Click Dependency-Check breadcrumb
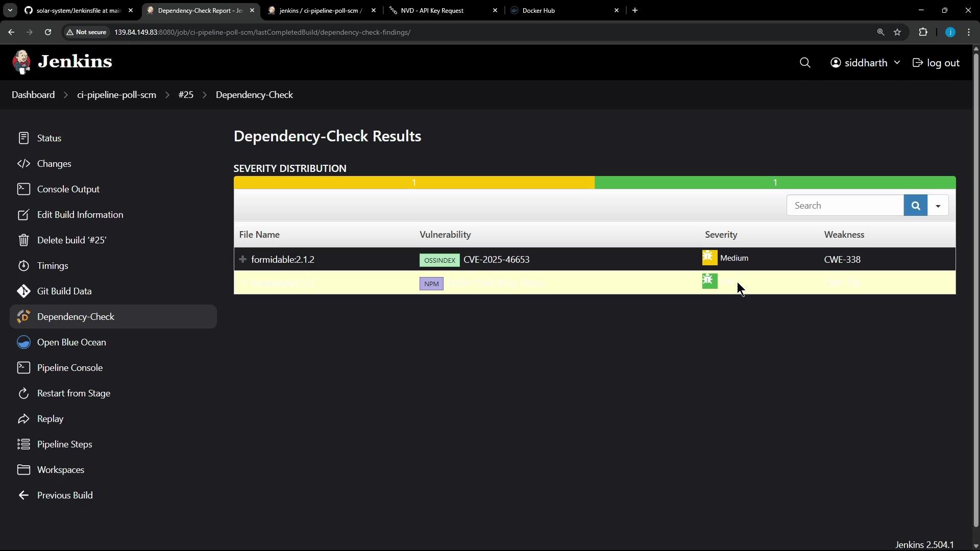Image resolution: width=980 pixels, height=551 pixels. pos(254,95)
